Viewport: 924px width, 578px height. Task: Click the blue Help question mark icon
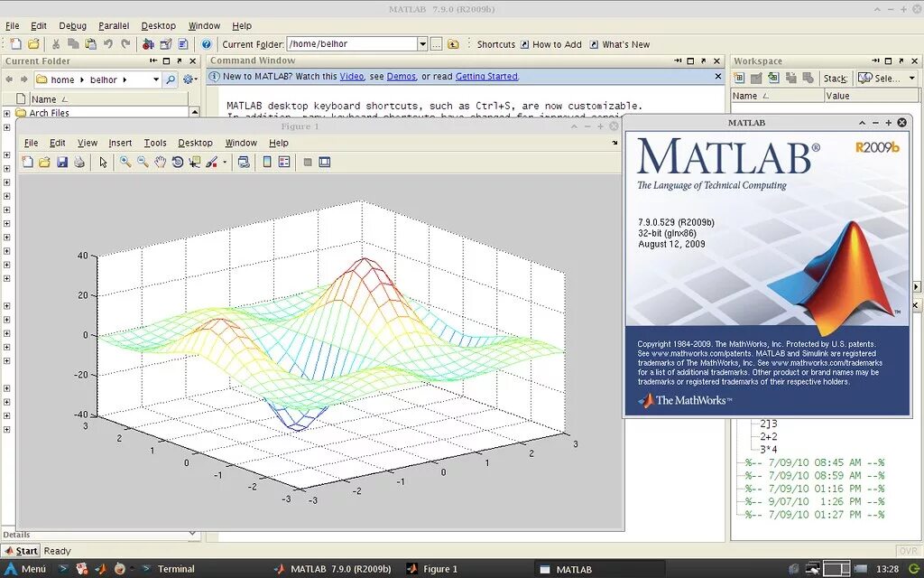[206, 44]
